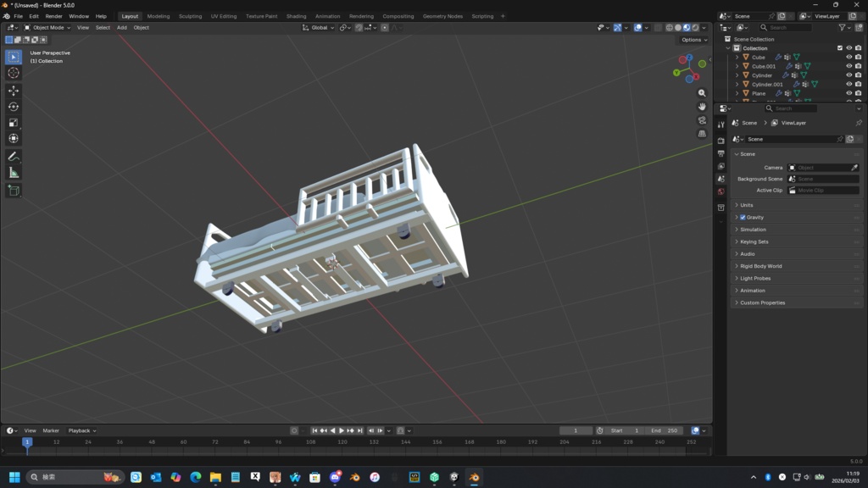Hide the Cube object with its eye icon
The image size is (868, 488).
(849, 58)
